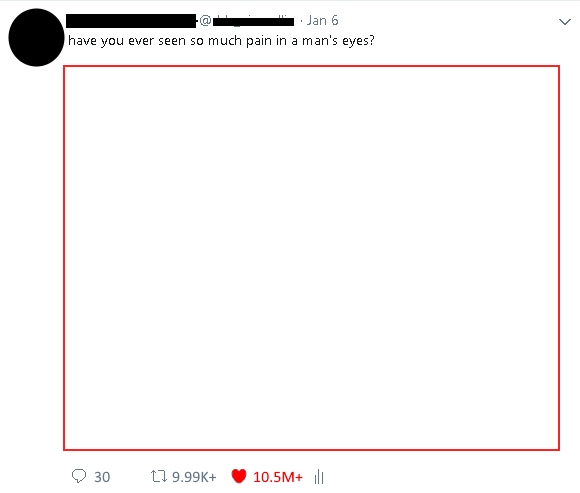This screenshot has height=493, width=580.
Task: View the 9.99K+ retweets count
Action: pos(194,477)
